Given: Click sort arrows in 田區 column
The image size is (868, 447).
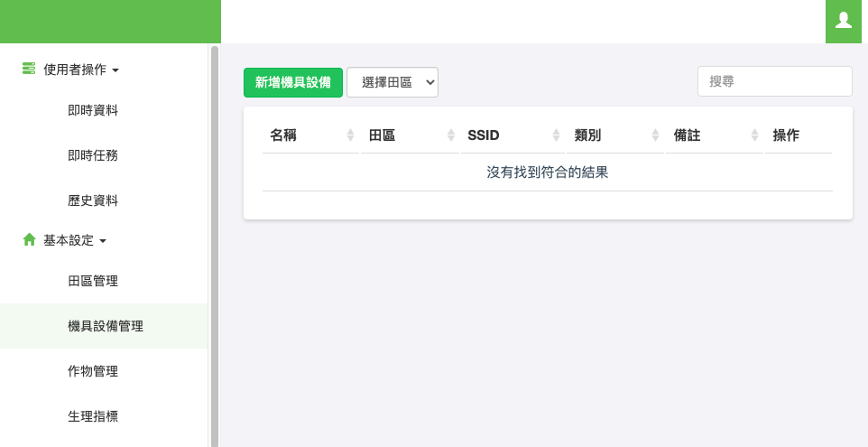Looking at the screenshot, I should (x=450, y=135).
